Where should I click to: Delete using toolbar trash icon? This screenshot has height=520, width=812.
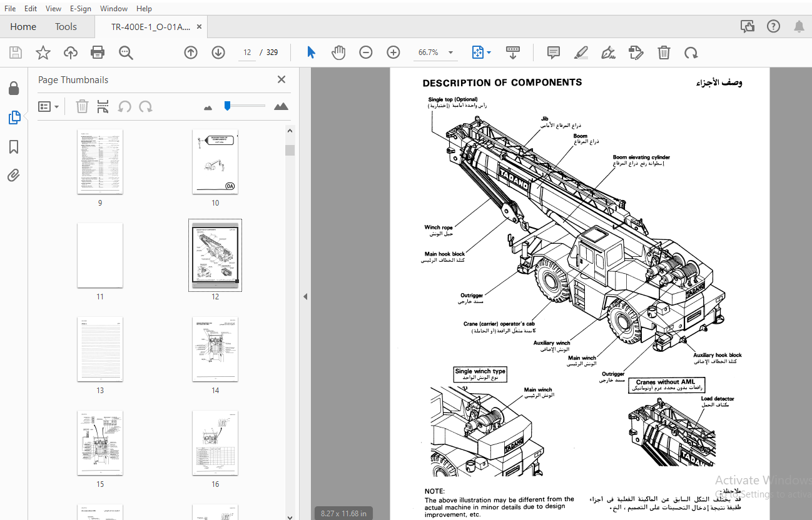click(x=664, y=52)
